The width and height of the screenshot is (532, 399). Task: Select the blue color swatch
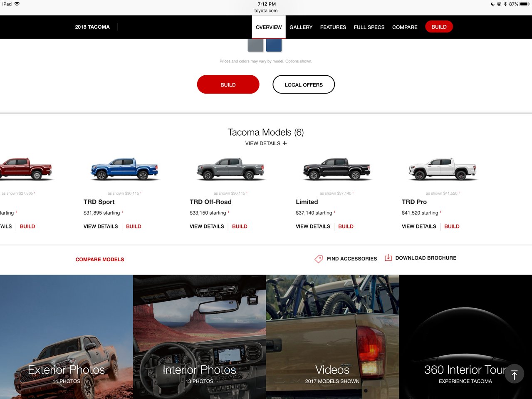click(274, 45)
